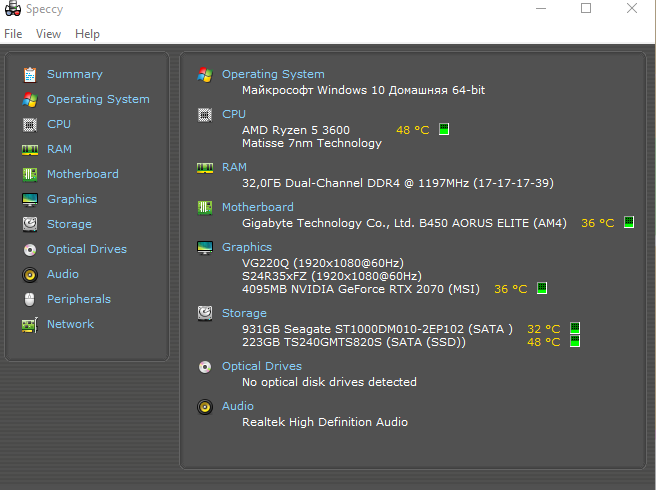656x490 pixels.
Task: Click the Peripherals mouse icon in sidebar
Action: pyautogui.click(x=30, y=300)
